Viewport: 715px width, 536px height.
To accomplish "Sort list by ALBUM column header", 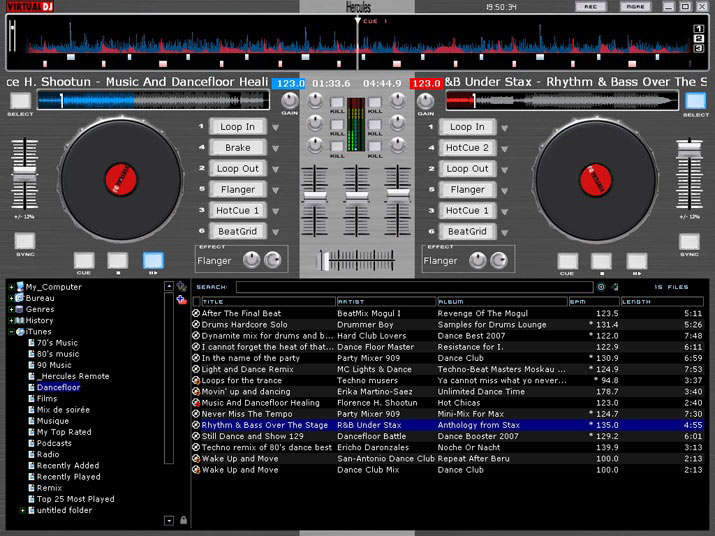I will tap(502, 302).
